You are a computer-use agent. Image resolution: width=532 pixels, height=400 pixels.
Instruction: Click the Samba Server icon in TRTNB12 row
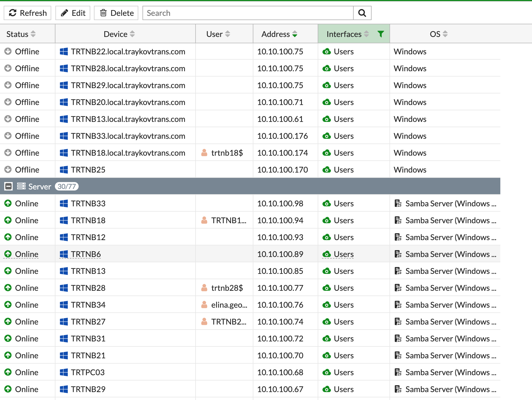click(398, 237)
